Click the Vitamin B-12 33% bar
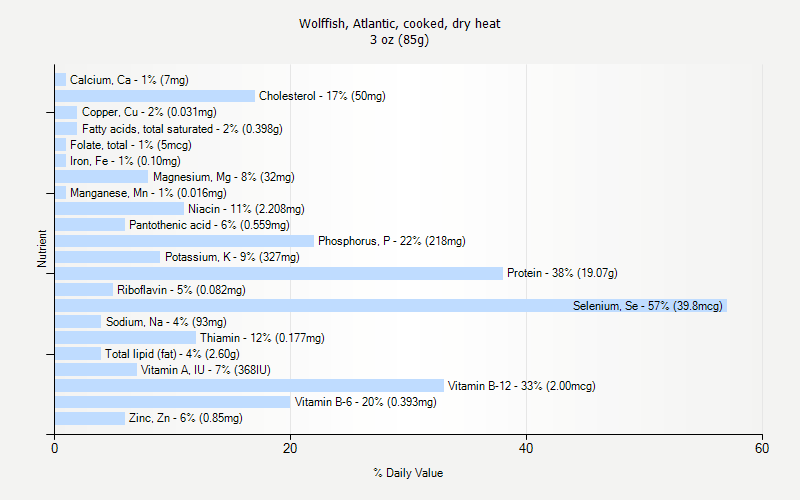This screenshot has width=800, height=500. click(x=249, y=386)
